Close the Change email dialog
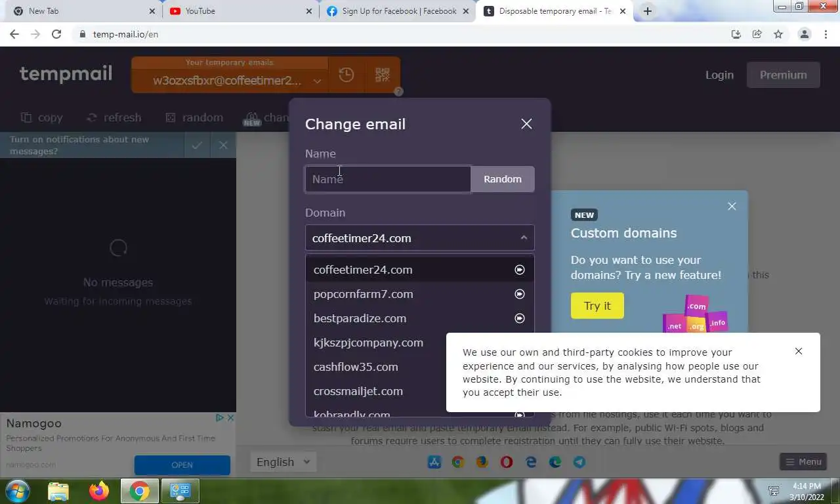Screen dimensions: 840x504 526,124
